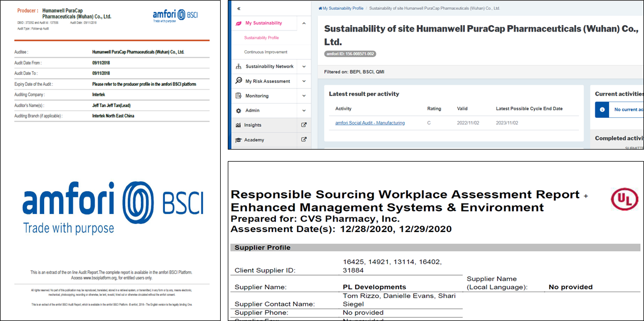Open Insights external link icon
The height and width of the screenshot is (321, 644).
tap(304, 125)
